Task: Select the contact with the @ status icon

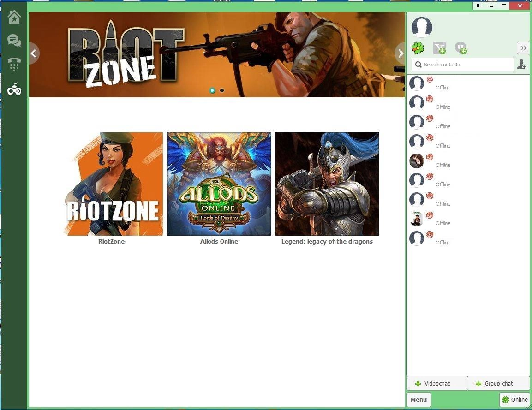Action: coord(468,83)
